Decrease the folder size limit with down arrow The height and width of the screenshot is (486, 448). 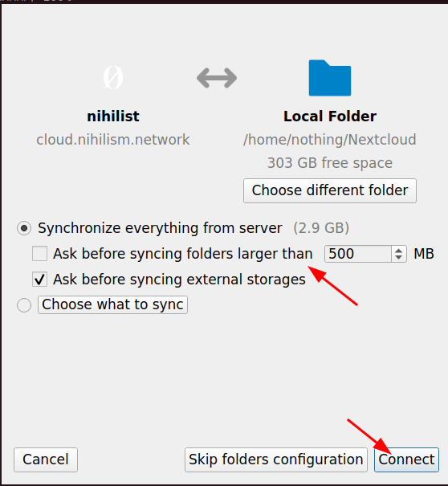[399, 258]
